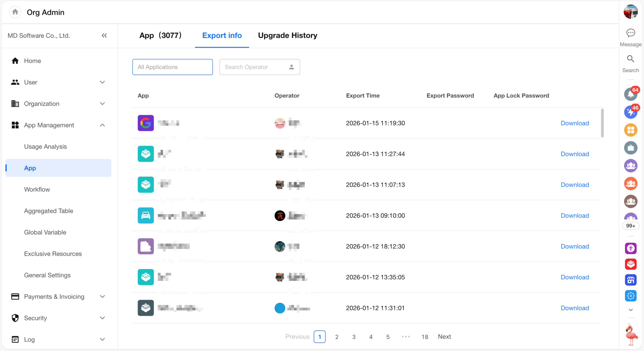Download the 2026-01-15 11:19:30 export
The width and height of the screenshot is (644, 351).
(575, 123)
